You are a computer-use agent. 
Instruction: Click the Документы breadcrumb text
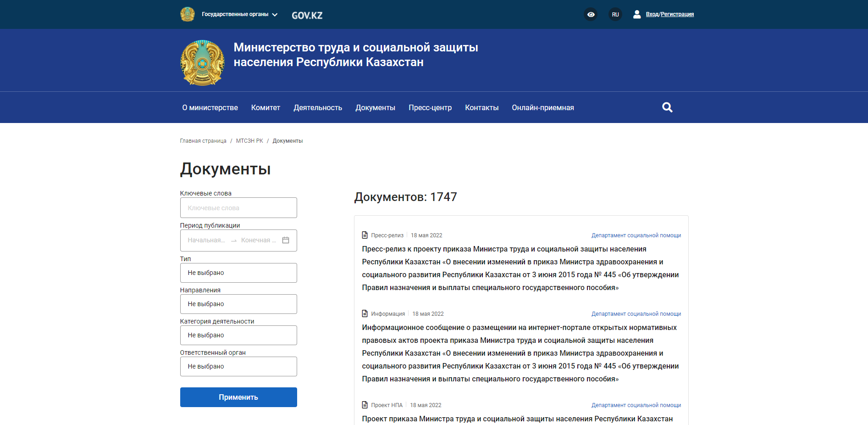[x=287, y=141]
